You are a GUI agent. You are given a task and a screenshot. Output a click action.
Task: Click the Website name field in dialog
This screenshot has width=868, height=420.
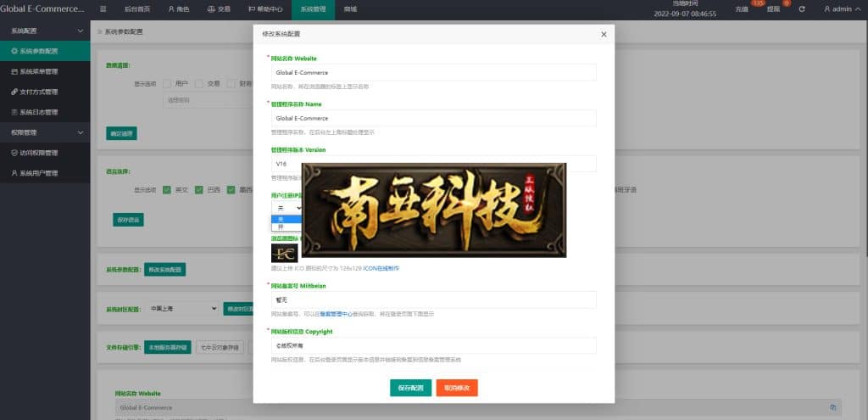[x=433, y=73]
